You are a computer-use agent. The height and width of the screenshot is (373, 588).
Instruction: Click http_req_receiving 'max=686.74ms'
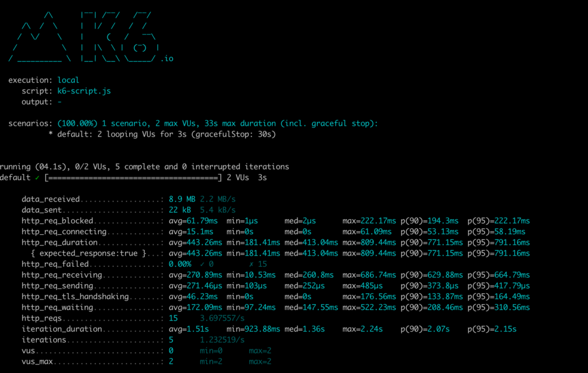369,275
